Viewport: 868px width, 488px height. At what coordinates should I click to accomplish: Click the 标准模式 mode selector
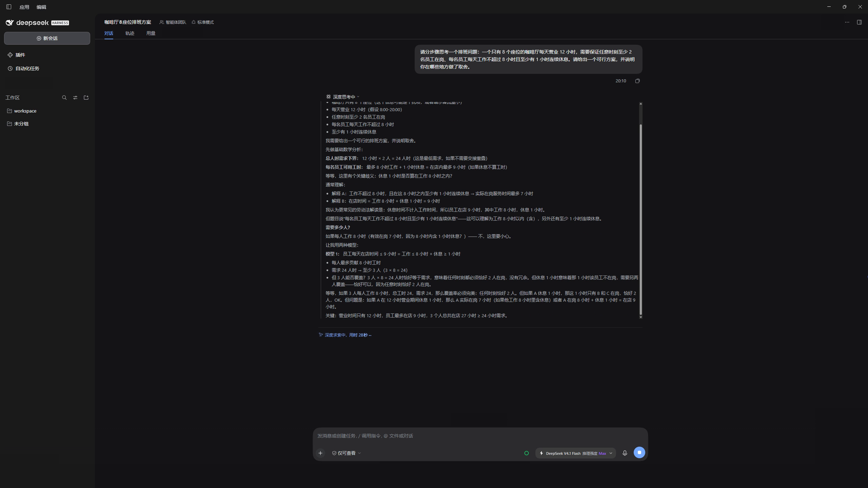coord(203,22)
